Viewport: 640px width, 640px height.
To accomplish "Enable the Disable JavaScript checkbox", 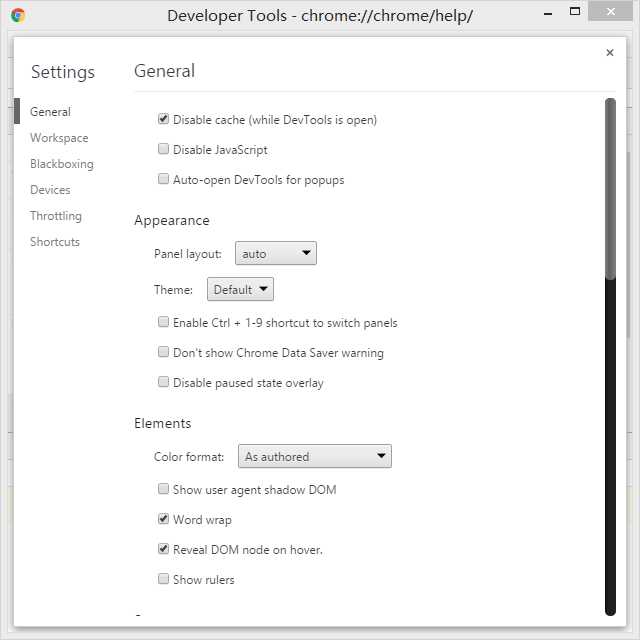I will point(163,149).
